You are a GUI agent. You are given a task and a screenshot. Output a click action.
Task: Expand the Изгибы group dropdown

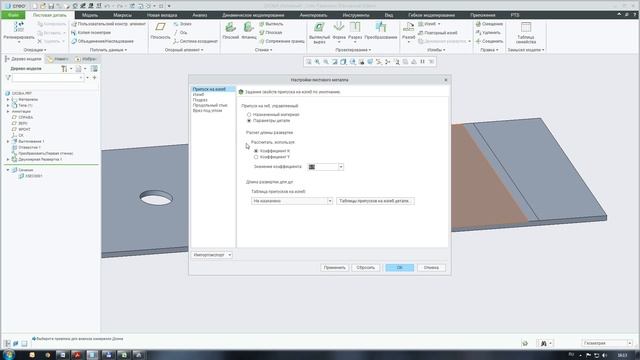click(x=436, y=50)
